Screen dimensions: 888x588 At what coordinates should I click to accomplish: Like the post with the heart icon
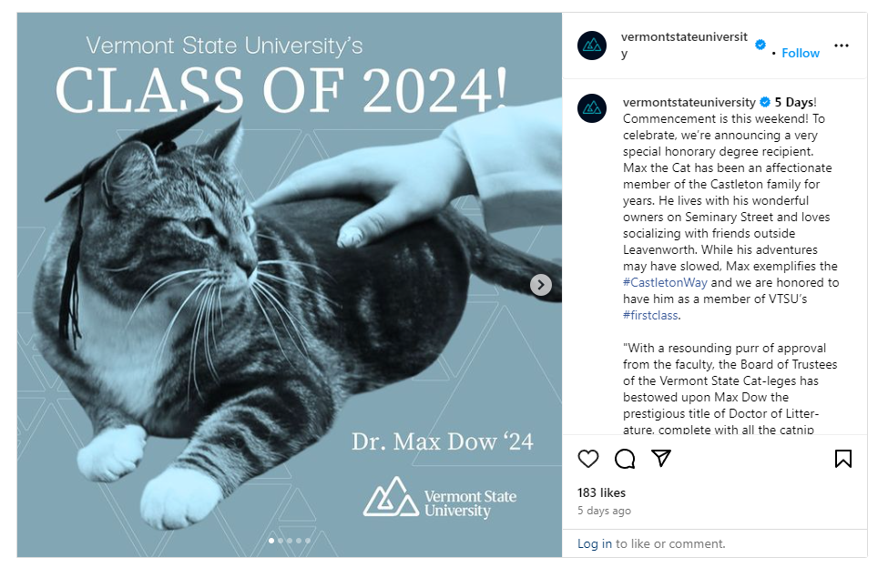click(x=589, y=459)
